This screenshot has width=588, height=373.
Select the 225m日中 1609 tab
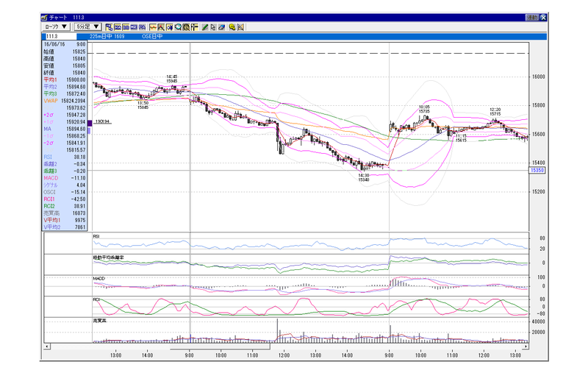(107, 36)
